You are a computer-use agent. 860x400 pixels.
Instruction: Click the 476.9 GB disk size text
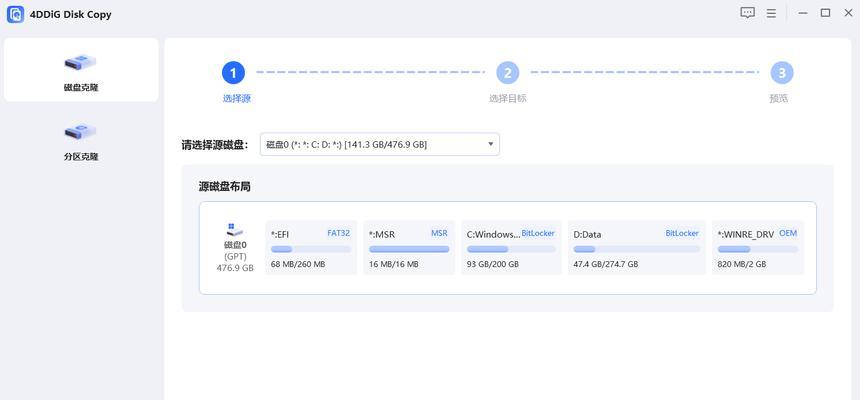click(x=235, y=268)
